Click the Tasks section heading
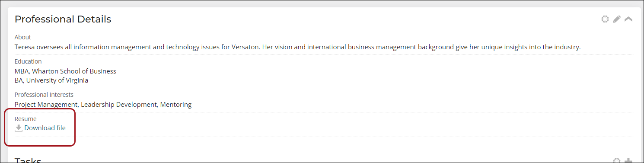This screenshot has width=644, height=163. [28, 160]
